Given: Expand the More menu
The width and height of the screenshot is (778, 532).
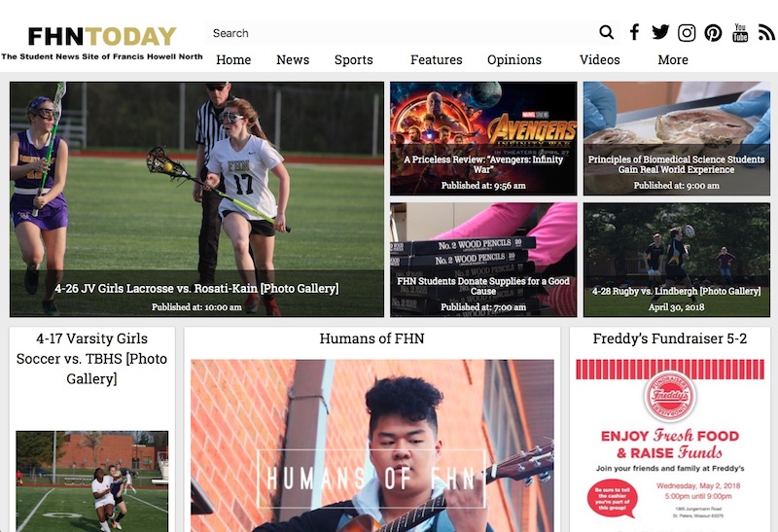Looking at the screenshot, I should point(673,59).
